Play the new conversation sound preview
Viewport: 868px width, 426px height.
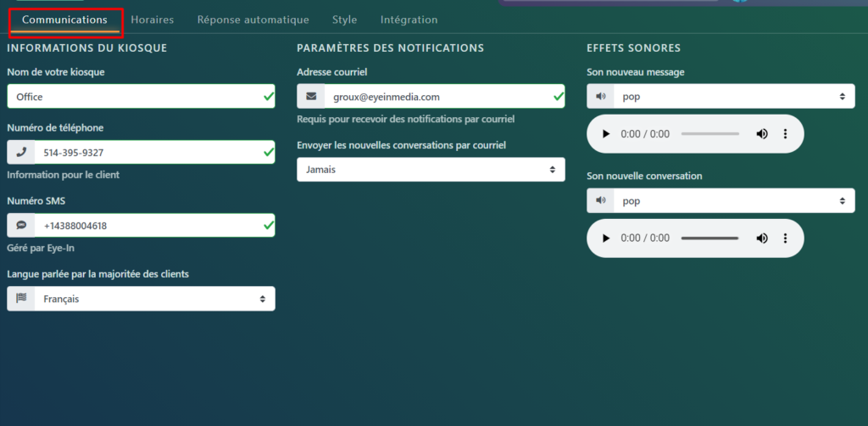pos(605,238)
